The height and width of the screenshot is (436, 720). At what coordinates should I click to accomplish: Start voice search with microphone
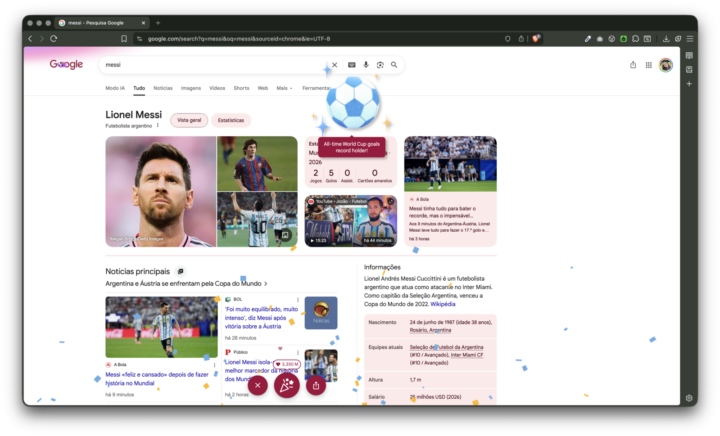366,65
